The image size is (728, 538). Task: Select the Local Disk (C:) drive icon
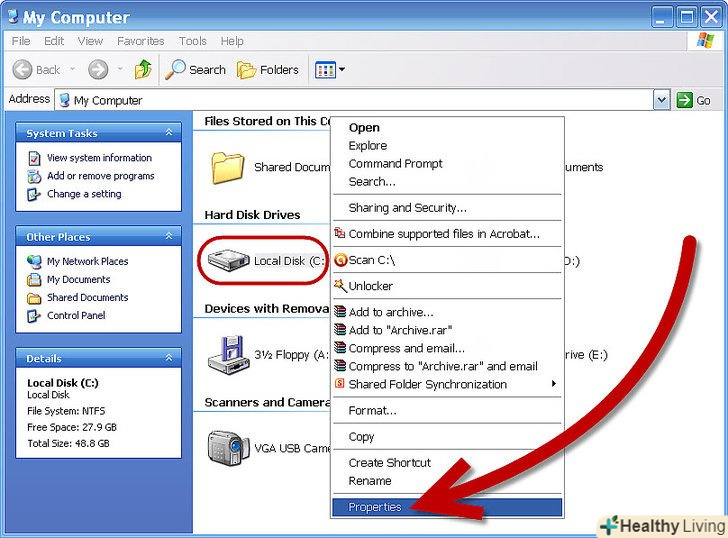point(228,260)
